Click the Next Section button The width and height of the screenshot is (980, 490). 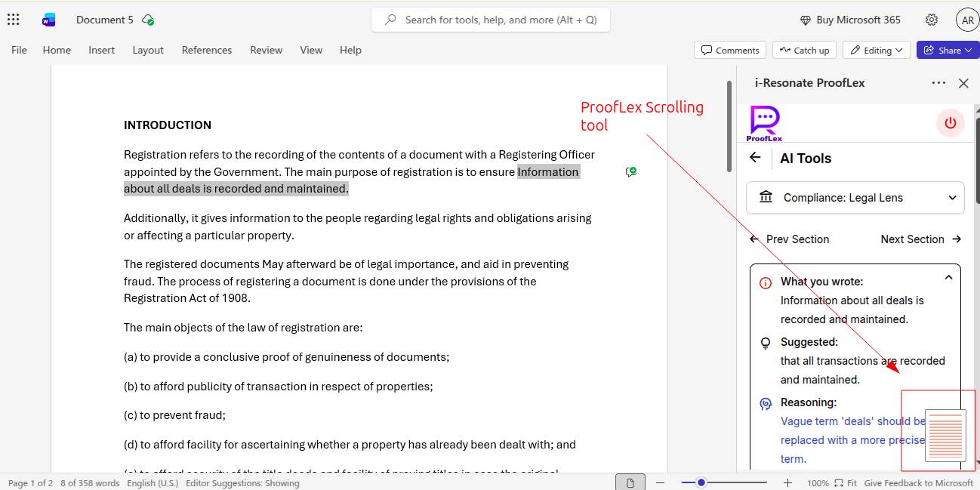[920, 239]
